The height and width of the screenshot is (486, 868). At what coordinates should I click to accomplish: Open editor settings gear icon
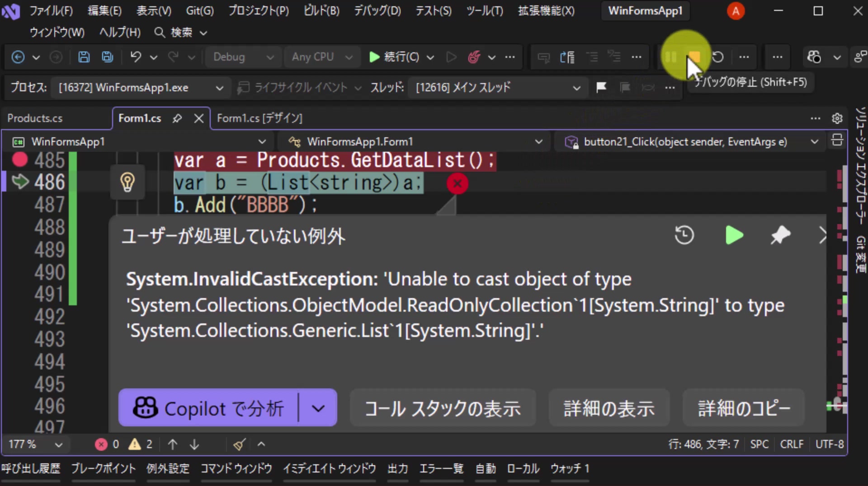tap(837, 118)
